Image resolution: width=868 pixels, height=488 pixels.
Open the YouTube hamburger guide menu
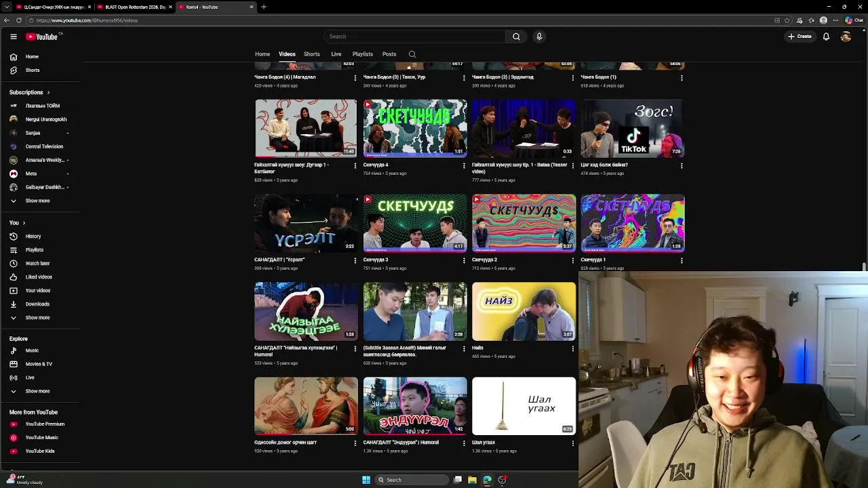(x=13, y=37)
